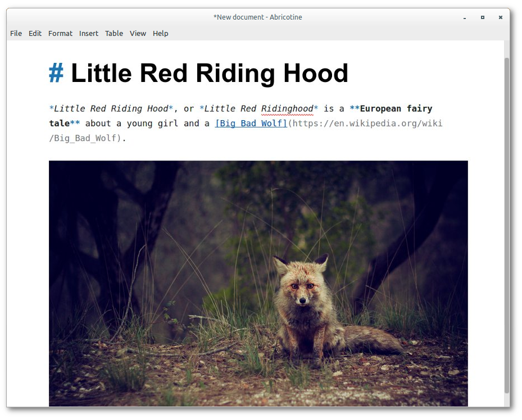Open the Format menu
This screenshot has width=522, height=420.
(60, 34)
